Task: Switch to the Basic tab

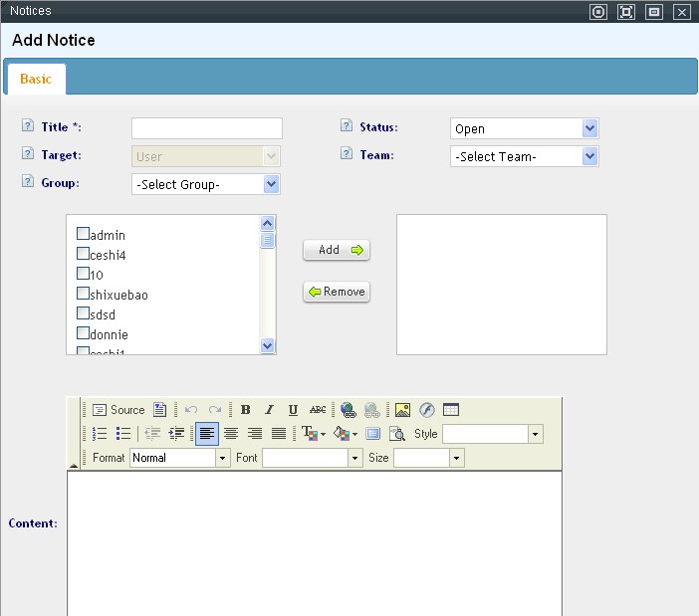Action: (x=36, y=79)
